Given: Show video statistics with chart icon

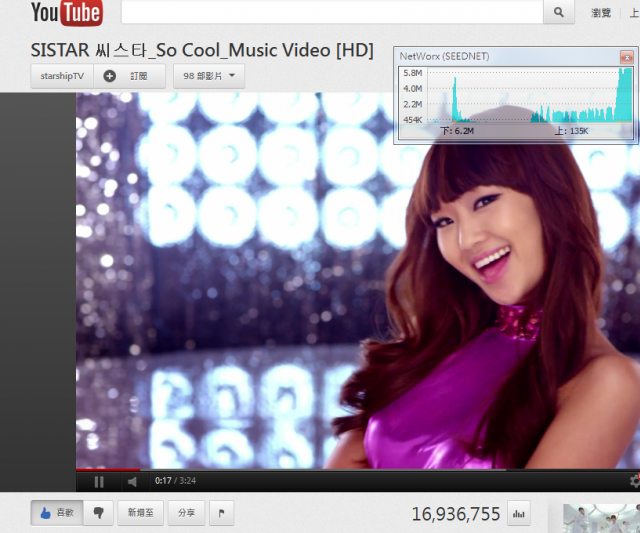Looking at the screenshot, I should coord(519,513).
